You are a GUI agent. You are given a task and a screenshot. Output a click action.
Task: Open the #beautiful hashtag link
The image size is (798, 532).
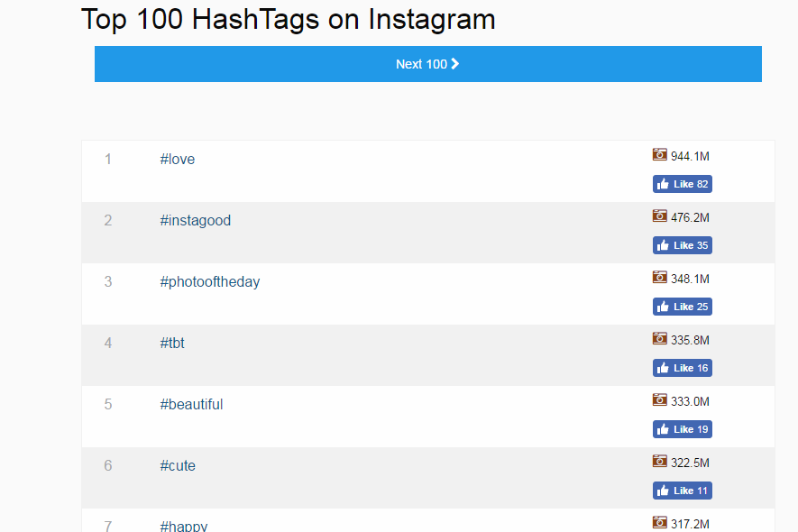[191, 405]
